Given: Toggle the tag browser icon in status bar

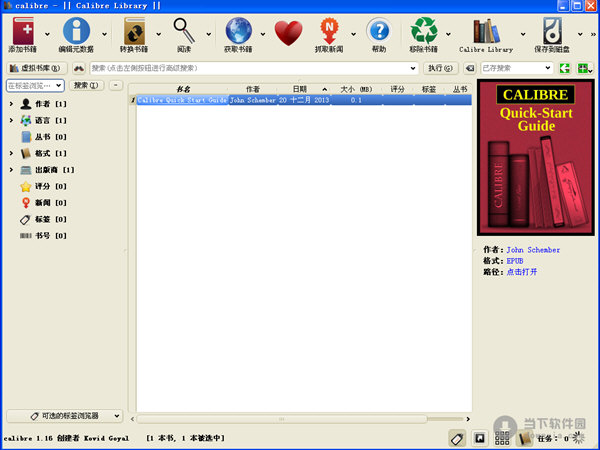Looking at the screenshot, I should pos(458,438).
